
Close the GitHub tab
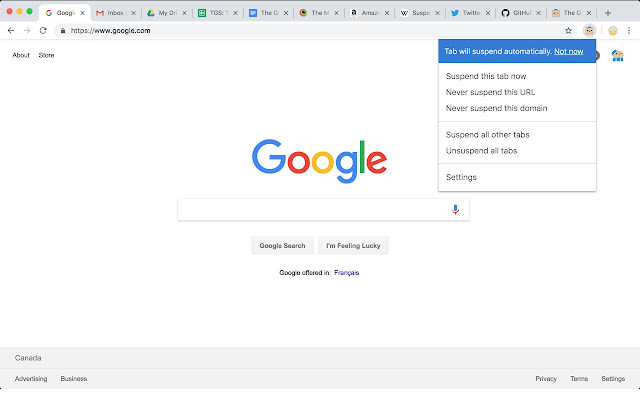pyautogui.click(x=538, y=13)
